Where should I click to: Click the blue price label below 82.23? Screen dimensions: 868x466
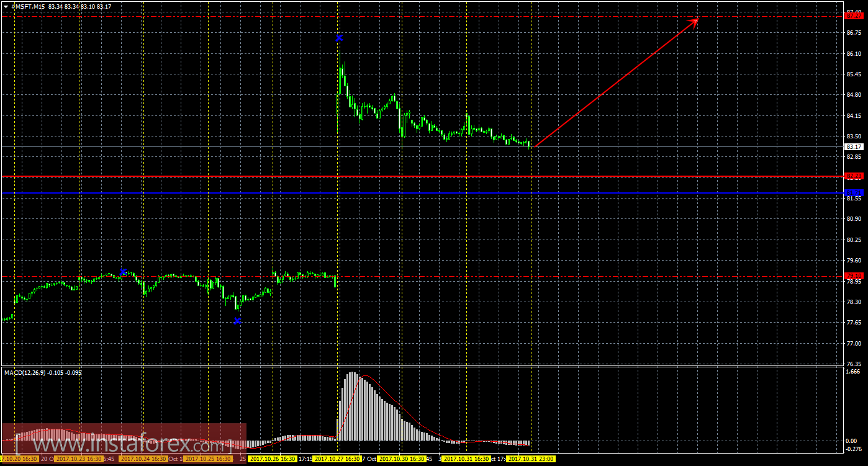854,193
